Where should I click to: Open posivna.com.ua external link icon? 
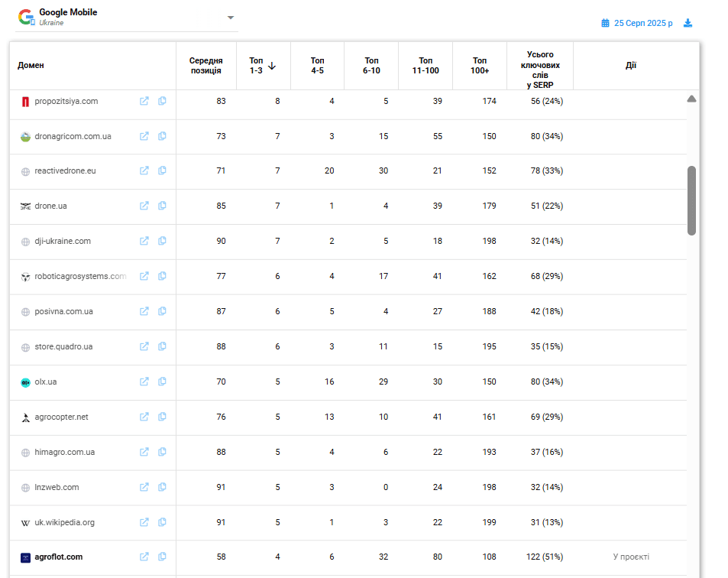coord(144,311)
